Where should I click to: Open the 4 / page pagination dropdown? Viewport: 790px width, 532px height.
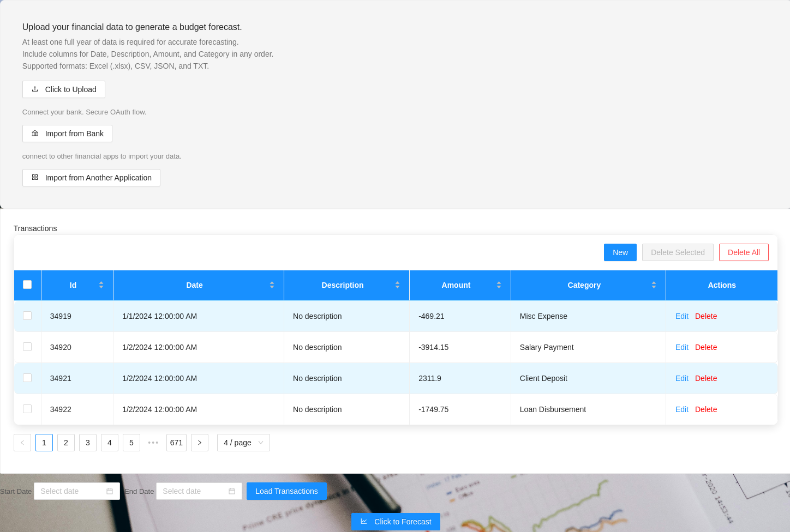click(243, 442)
